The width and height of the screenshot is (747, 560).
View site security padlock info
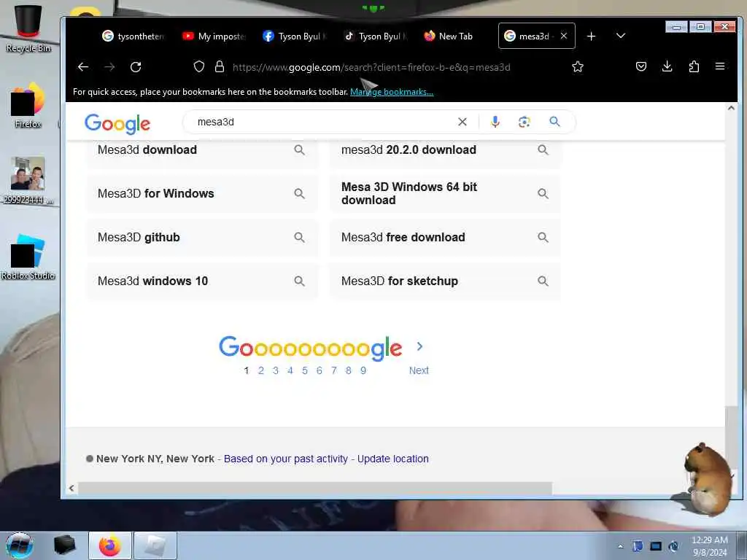tap(219, 66)
